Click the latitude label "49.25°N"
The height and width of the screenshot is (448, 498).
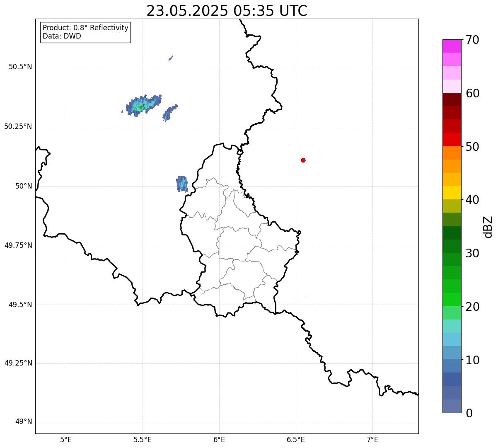(x=18, y=363)
